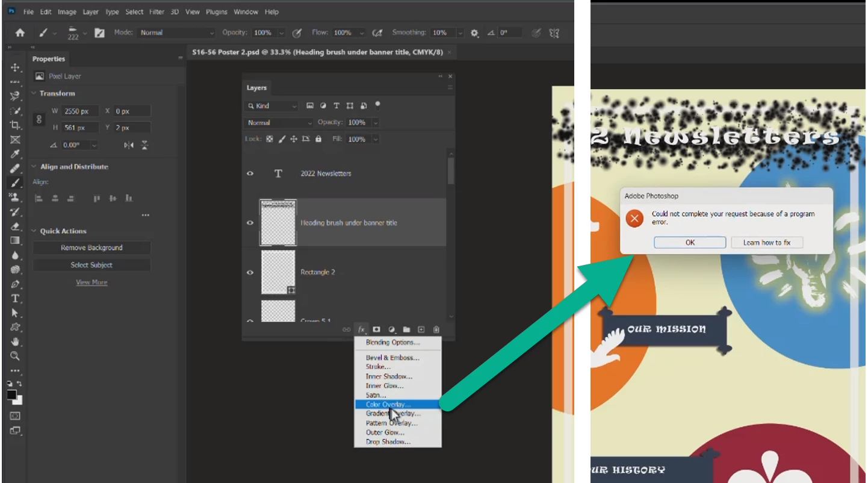Select the Spot Healing Brush tool
868x483 pixels.
point(16,169)
